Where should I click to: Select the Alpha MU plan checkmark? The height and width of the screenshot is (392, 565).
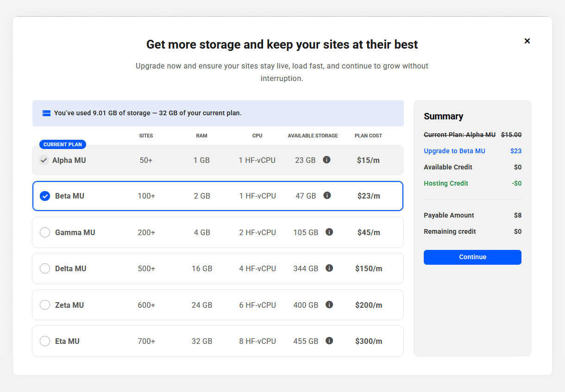44,160
